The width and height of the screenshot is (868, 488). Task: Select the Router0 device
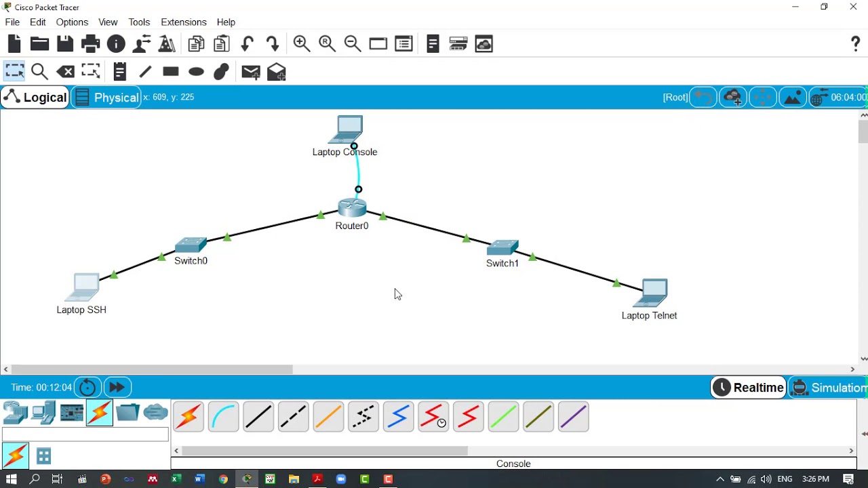pos(352,208)
